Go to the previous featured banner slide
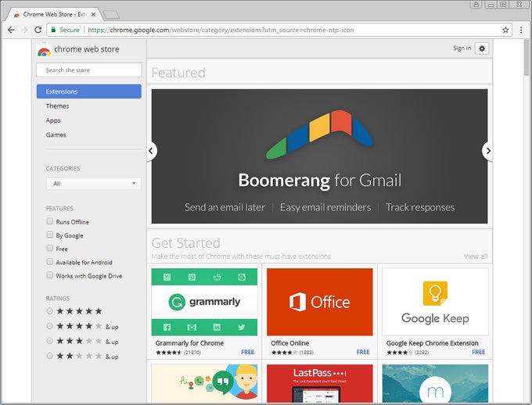The height and width of the screenshot is (405, 532). coord(151,151)
